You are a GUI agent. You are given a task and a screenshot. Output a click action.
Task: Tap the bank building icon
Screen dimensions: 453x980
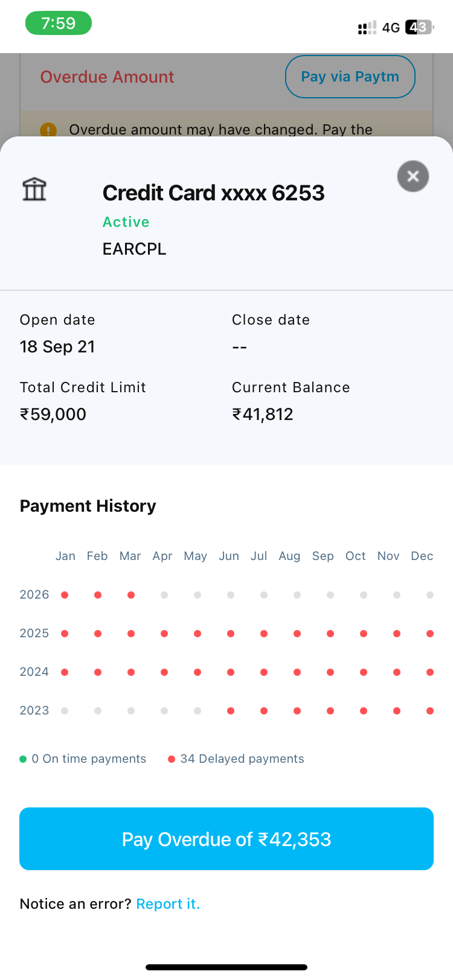[34, 189]
